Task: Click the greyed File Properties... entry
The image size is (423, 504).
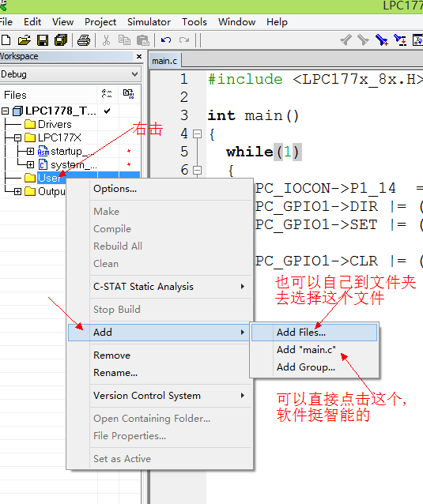Action: tap(160, 435)
